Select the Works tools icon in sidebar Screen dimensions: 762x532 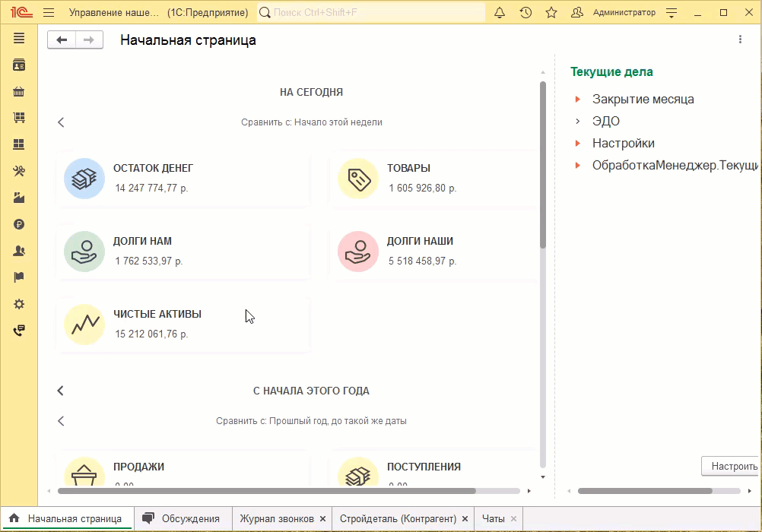tap(19, 171)
